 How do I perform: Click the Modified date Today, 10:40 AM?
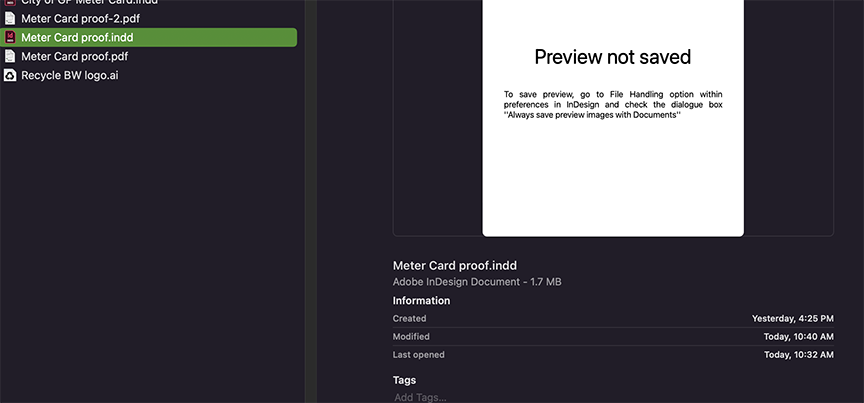[x=798, y=336]
